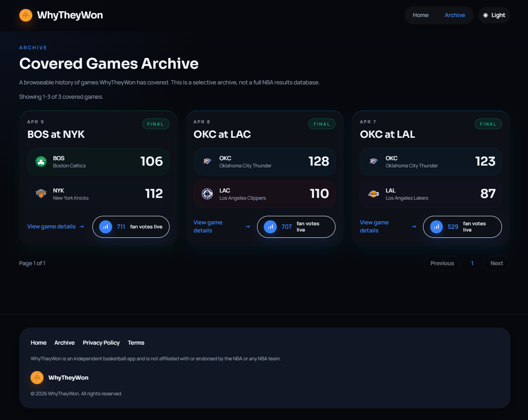Click the Thunder score 123
The height and width of the screenshot is (420, 528).
[x=485, y=162]
